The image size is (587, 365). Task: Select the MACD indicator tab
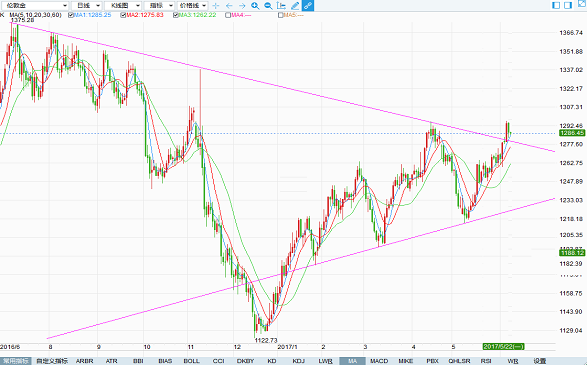pyautogui.click(x=379, y=361)
